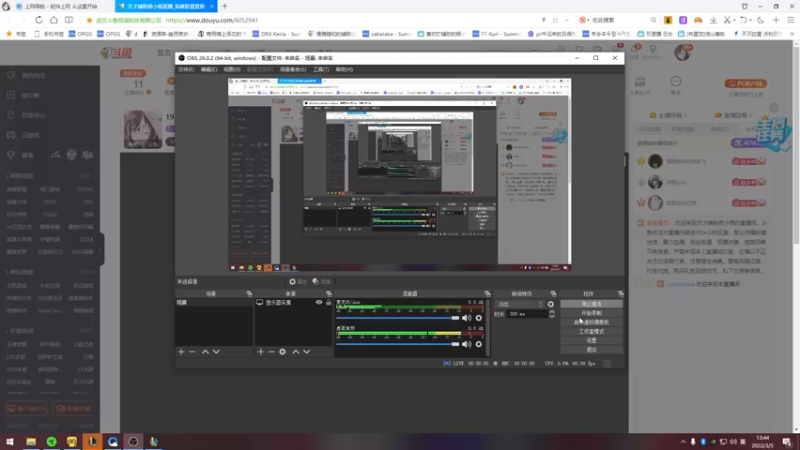Image resolution: width=800 pixels, height=450 pixels.
Task: Pop out the scenes dock
Action: pyautogui.click(x=249, y=294)
